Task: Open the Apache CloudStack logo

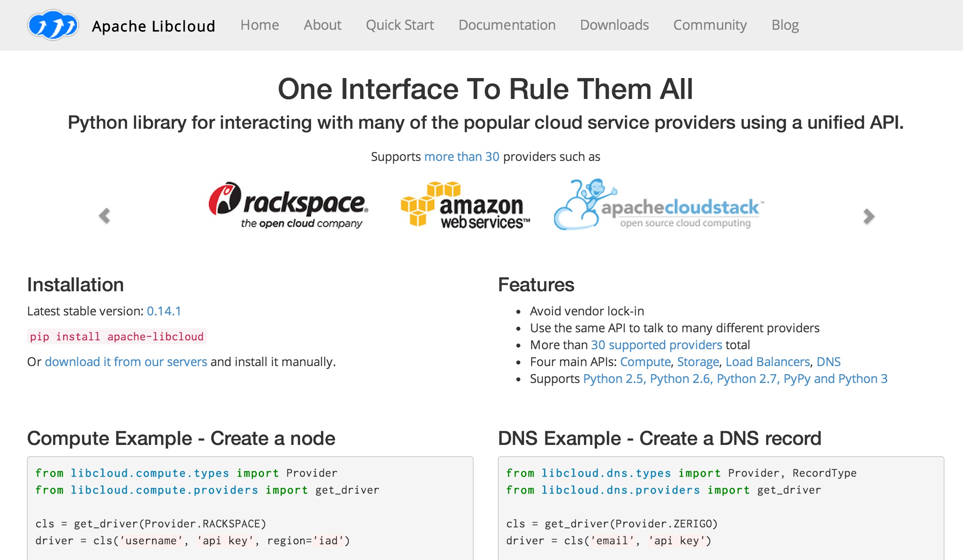Action: (659, 205)
